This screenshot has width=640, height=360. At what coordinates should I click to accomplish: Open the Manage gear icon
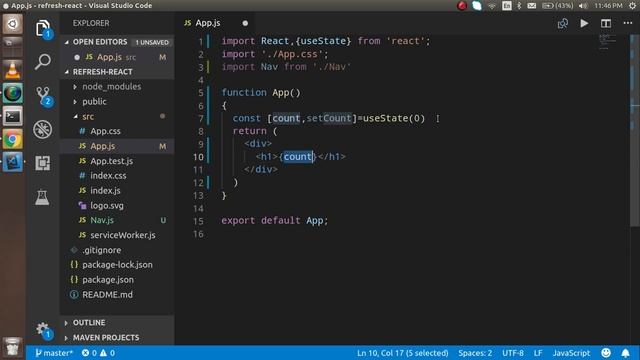click(x=42, y=330)
